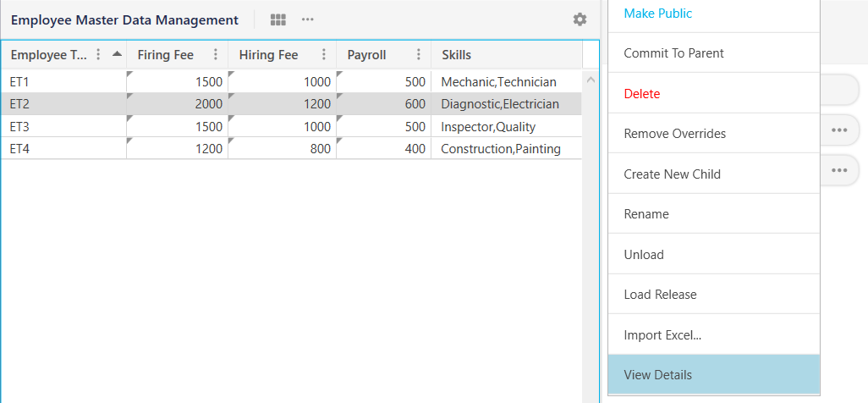This screenshot has width=868, height=403.
Task: Open Employee Type column options menu
Action: click(x=98, y=54)
